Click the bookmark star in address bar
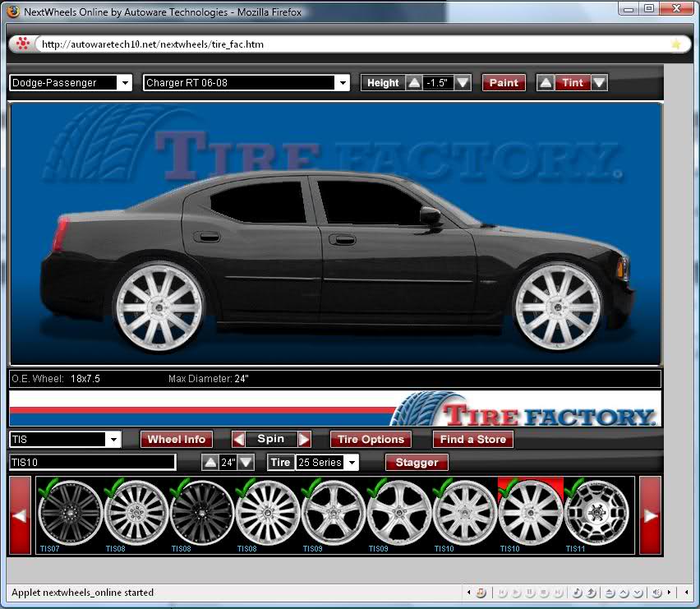 [675, 44]
